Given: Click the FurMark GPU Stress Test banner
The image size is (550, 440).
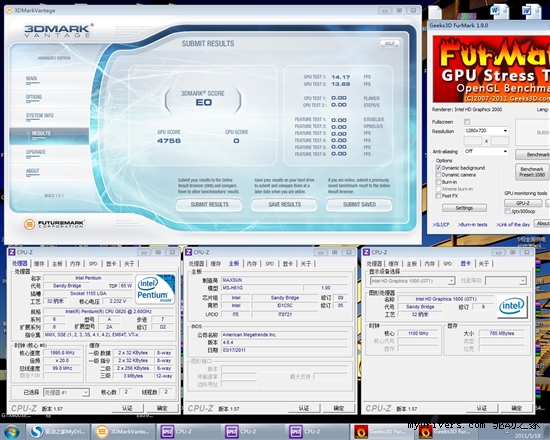Looking at the screenshot, I should [491, 69].
